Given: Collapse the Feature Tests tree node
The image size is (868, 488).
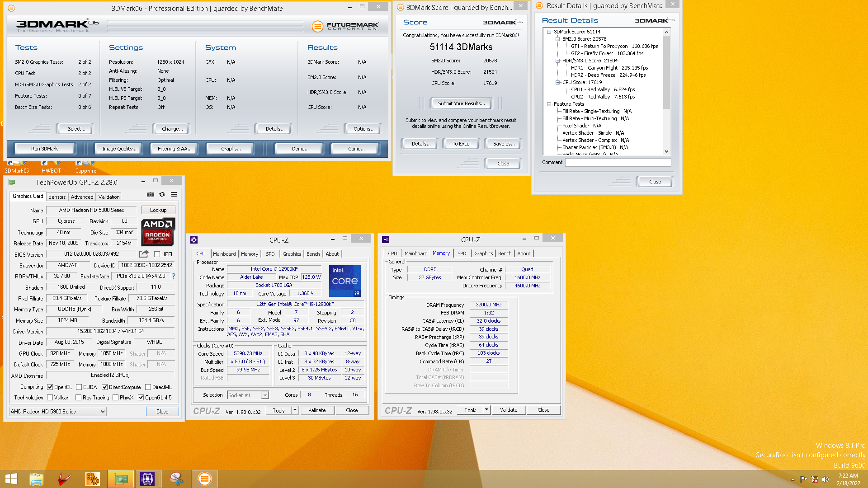Looking at the screenshot, I should click(x=549, y=104).
